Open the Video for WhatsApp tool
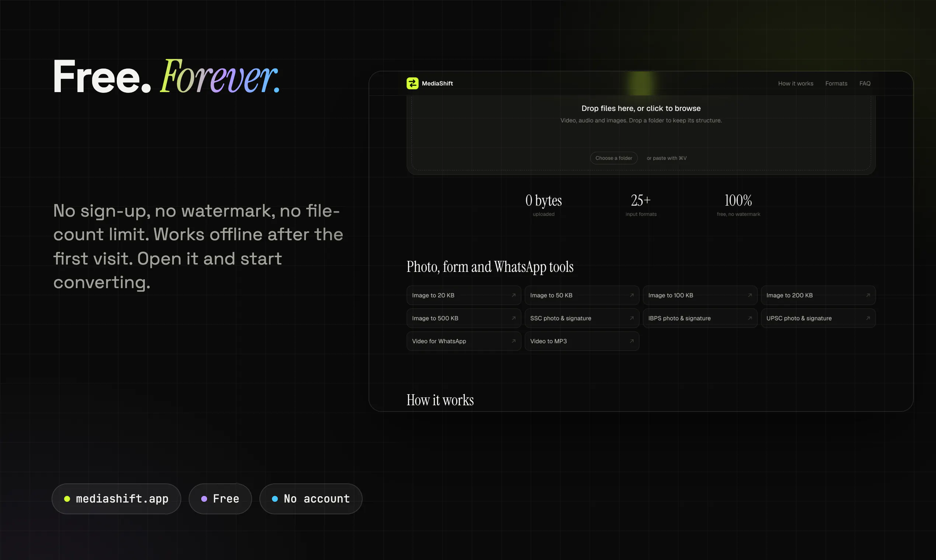 pos(464,341)
